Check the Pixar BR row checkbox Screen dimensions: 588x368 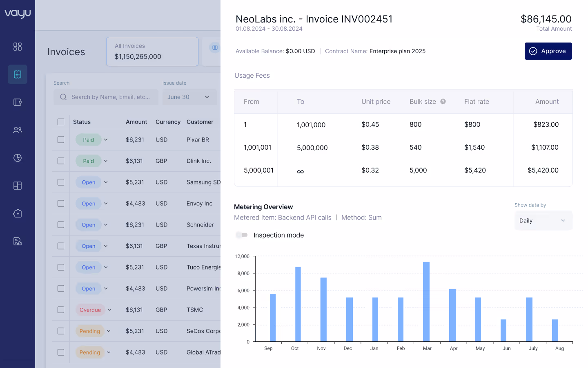[x=61, y=140]
